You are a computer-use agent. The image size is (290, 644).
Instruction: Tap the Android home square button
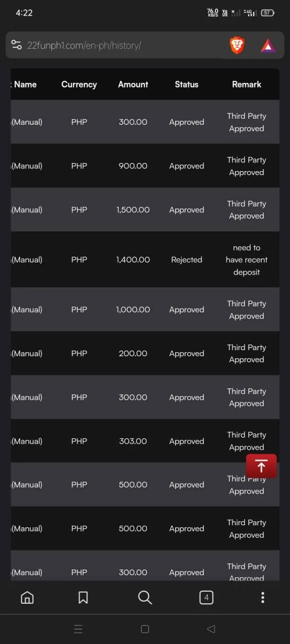(145, 629)
